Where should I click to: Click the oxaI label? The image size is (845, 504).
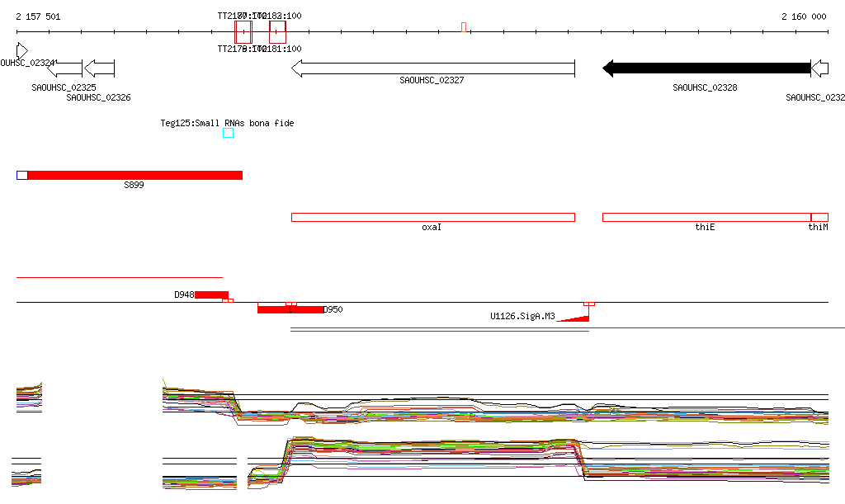[432, 227]
